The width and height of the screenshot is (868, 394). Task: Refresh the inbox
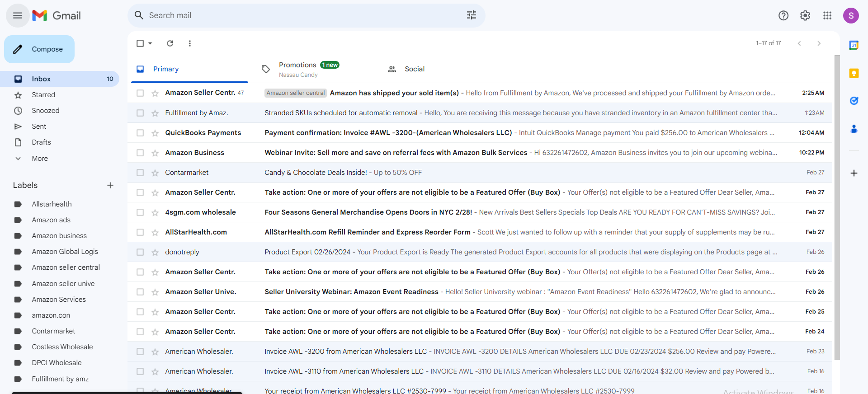click(x=170, y=43)
